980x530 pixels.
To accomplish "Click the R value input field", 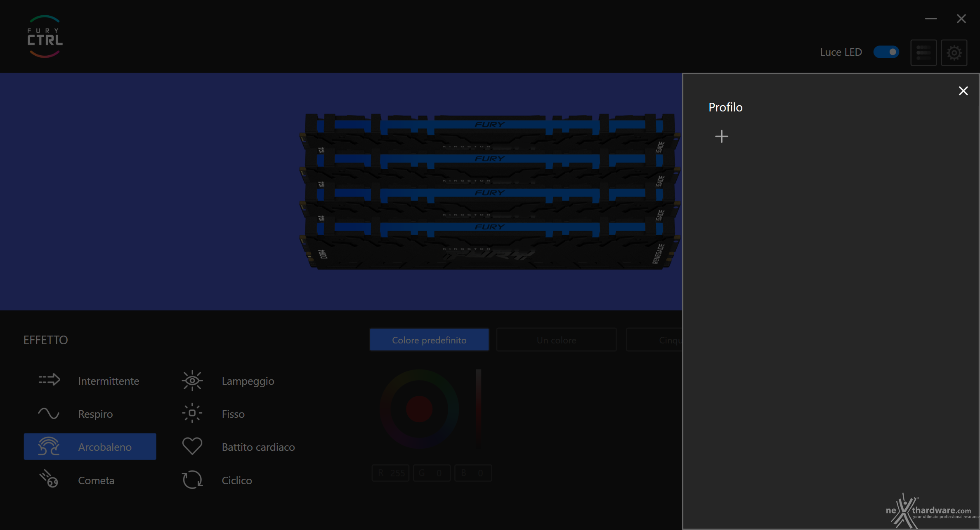I will [x=390, y=473].
